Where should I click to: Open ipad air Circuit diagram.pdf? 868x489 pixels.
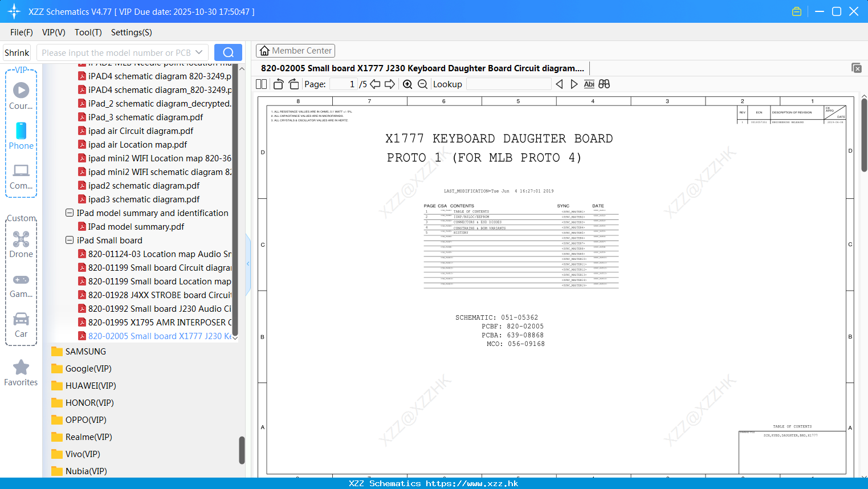pyautogui.click(x=136, y=131)
